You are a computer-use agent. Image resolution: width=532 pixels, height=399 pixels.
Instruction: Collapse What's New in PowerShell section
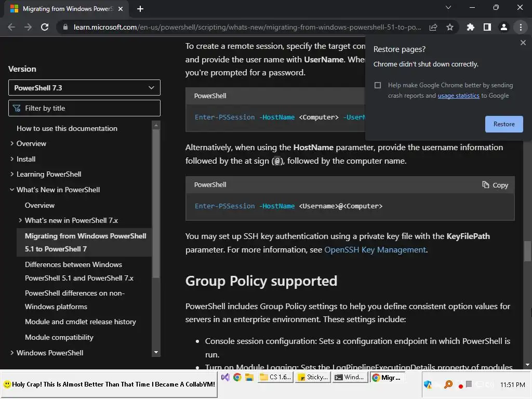click(x=12, y=190)
